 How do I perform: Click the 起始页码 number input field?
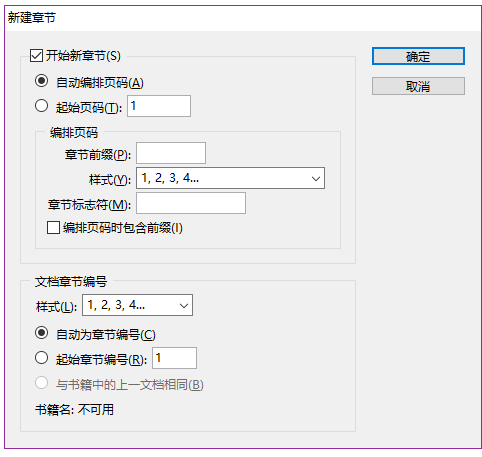pos(159,106)
